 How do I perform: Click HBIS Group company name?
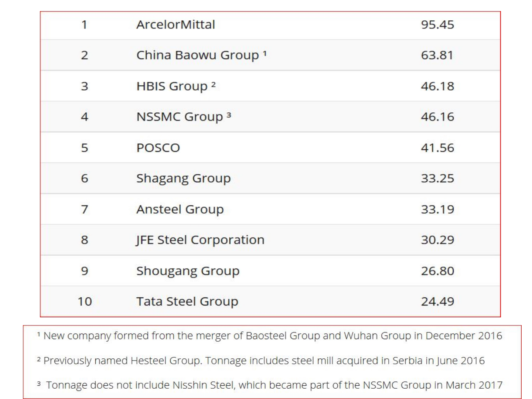coord(172,86)
